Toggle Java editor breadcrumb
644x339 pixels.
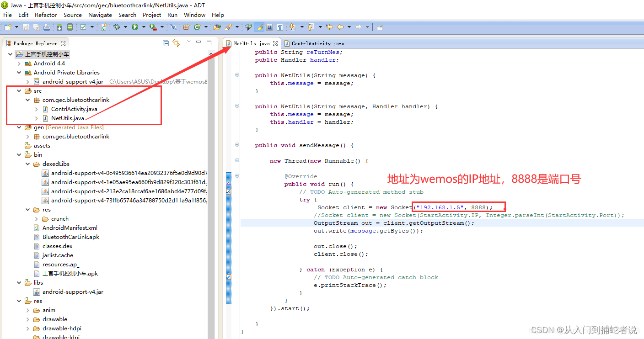(x=248, y=27)
